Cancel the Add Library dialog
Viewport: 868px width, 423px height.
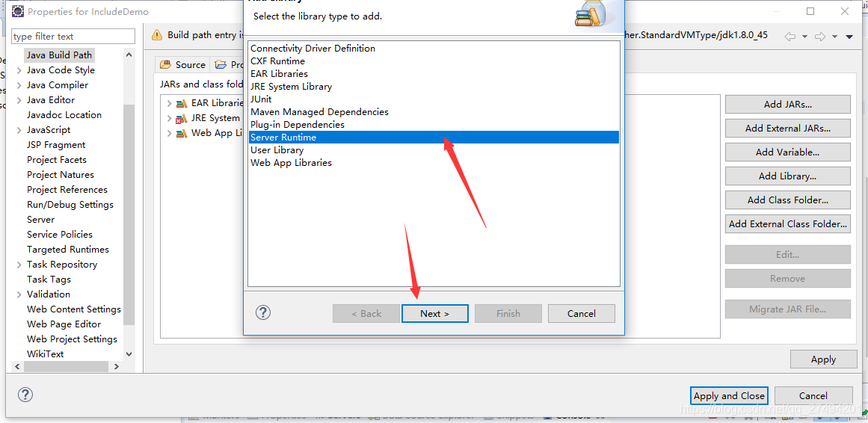(x=581, y=313)
